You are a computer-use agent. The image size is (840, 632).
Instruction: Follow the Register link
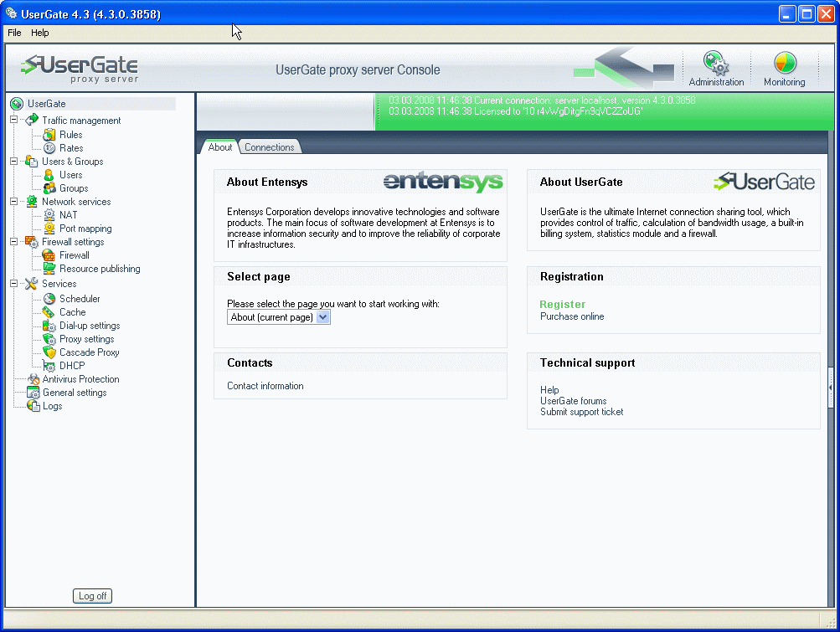(563, 304)
